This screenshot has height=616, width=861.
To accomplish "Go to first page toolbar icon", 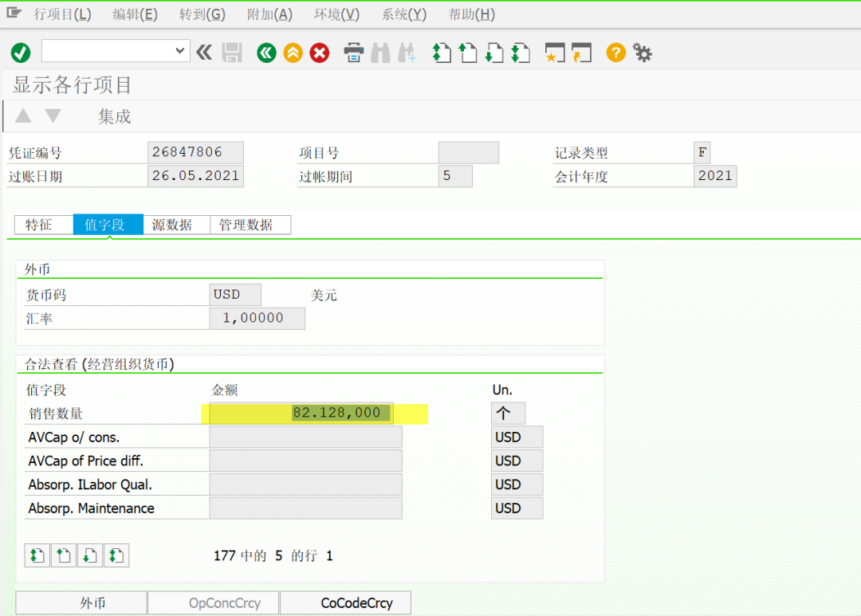I will (442, 53).
